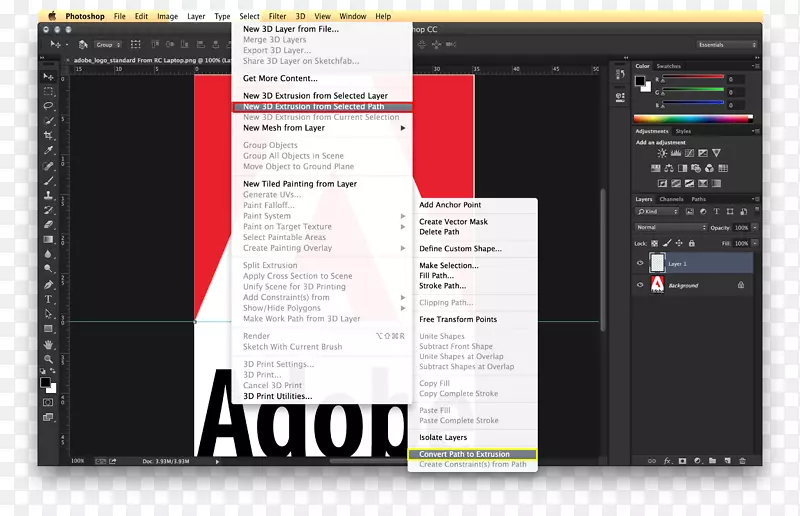Toggle layer filtering switch
The width and height of the screenshot is (800, 516).
coord(757,210)
